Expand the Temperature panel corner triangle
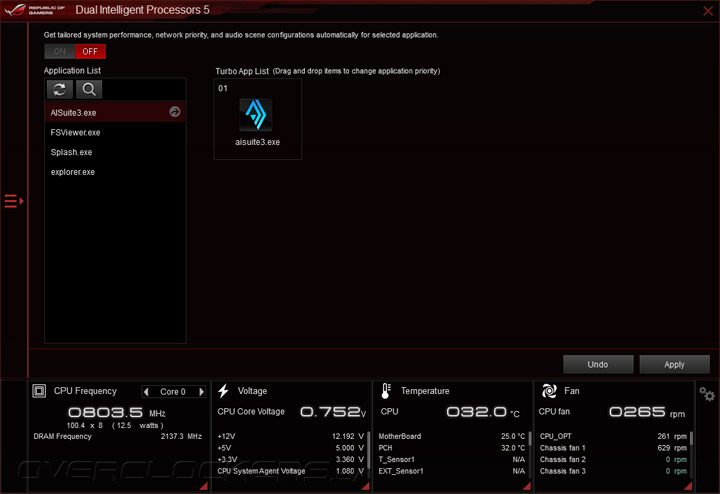The image size is (720, 494). click(527, 486)
